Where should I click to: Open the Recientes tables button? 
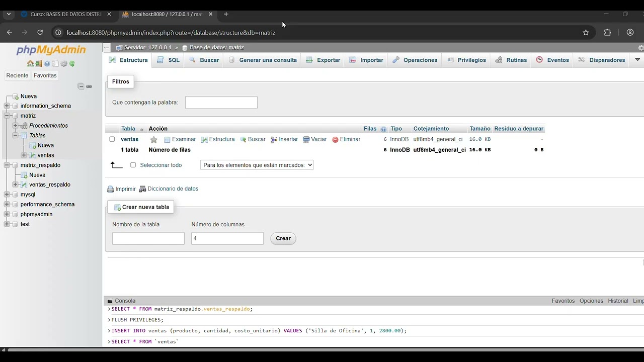pos(17,75)
